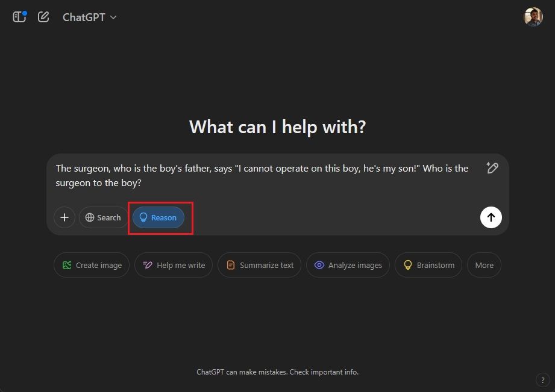Screen dimensions: 555x392
Task: Open the sidebar panel icon
Action: click(19, 17)
